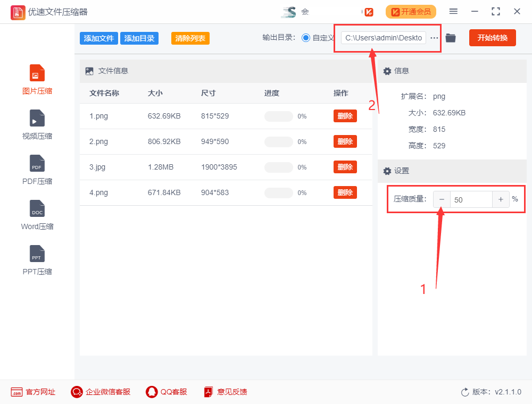Click the 开通会员 VIP button
Image resolution: width=532 pixels, height=404 pixels.
pos(411,12)
